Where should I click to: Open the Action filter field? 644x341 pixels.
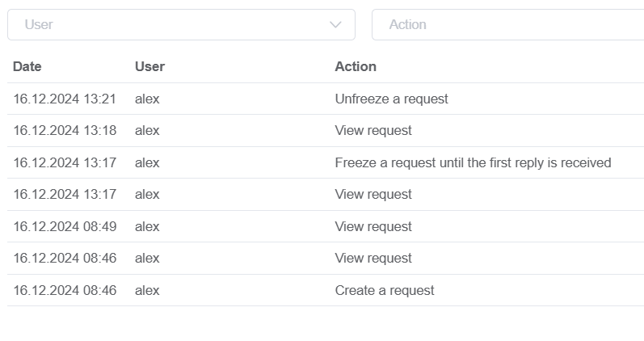[x=507, y=25]
